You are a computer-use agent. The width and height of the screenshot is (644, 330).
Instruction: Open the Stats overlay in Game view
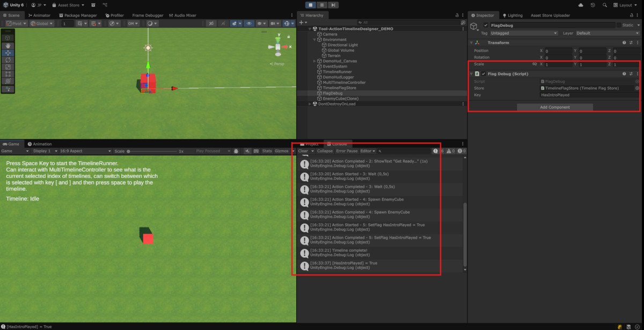pos(267,151)
